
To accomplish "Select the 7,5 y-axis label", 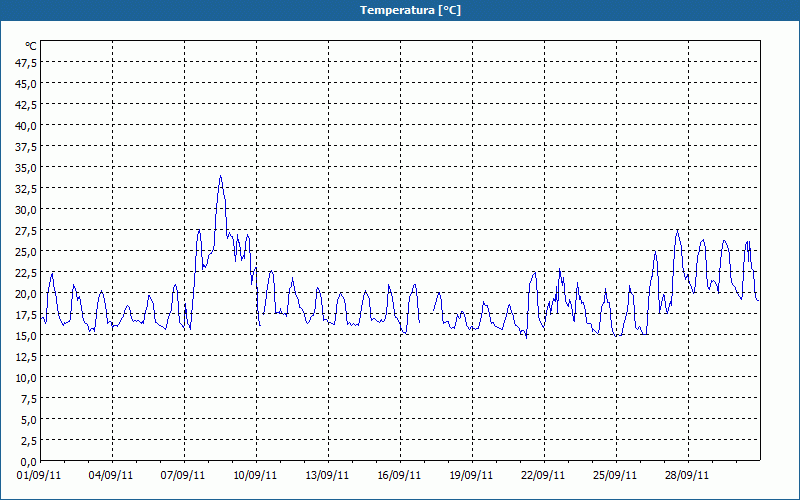I will click(28, 399).
